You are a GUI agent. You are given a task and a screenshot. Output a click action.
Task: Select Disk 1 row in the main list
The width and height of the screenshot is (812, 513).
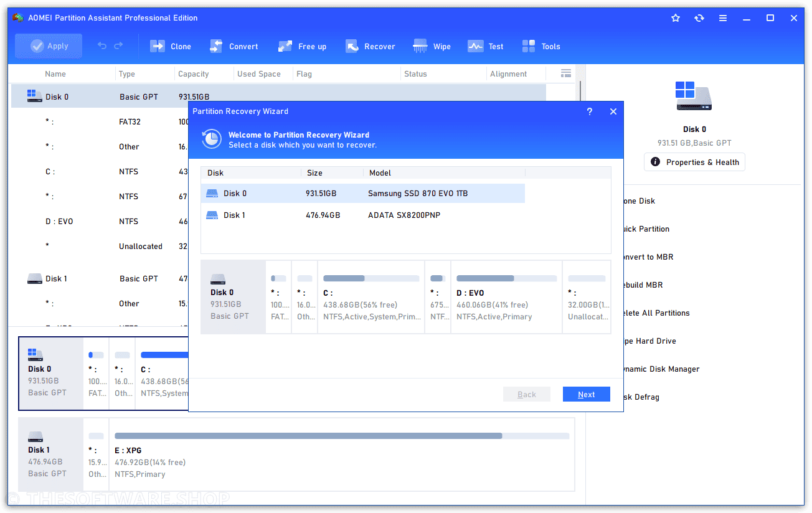click(x=100, y=278)
